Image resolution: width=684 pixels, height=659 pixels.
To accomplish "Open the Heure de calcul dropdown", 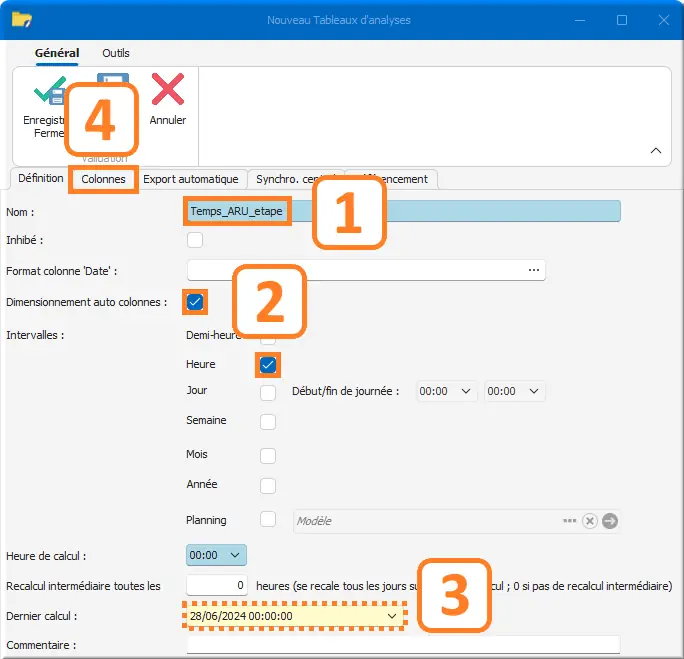I will coord(235,555).
